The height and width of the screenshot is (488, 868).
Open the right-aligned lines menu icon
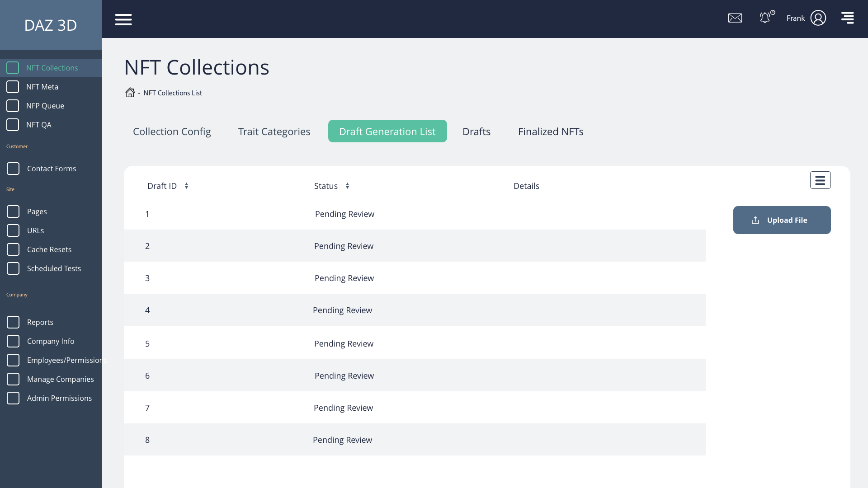point(848,18)
